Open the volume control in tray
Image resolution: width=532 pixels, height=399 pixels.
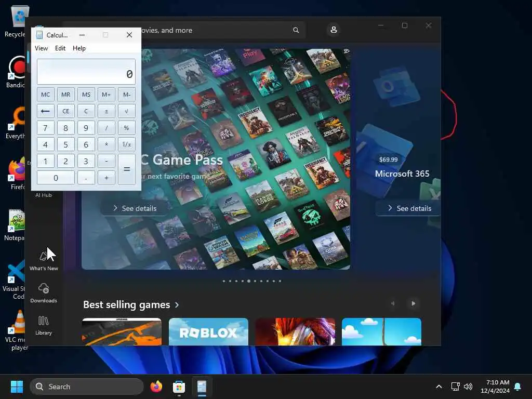(x=468, y=387)
